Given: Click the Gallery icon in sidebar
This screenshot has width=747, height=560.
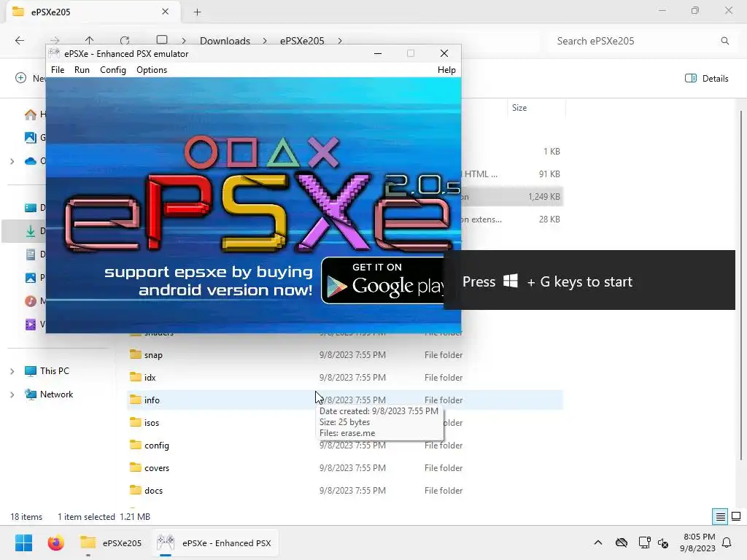Looking at the screenshot, I should (x=31, y=138).
